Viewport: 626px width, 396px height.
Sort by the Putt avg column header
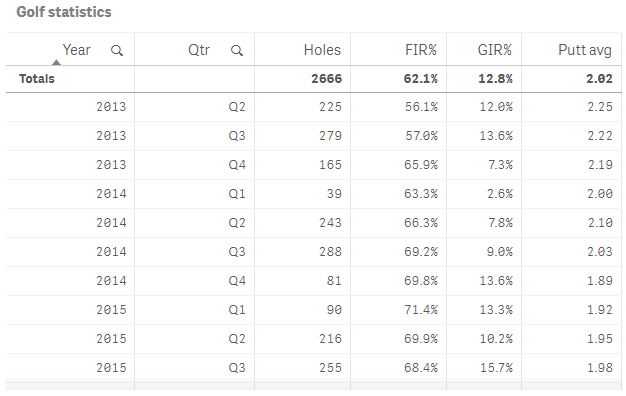[585, 50]
